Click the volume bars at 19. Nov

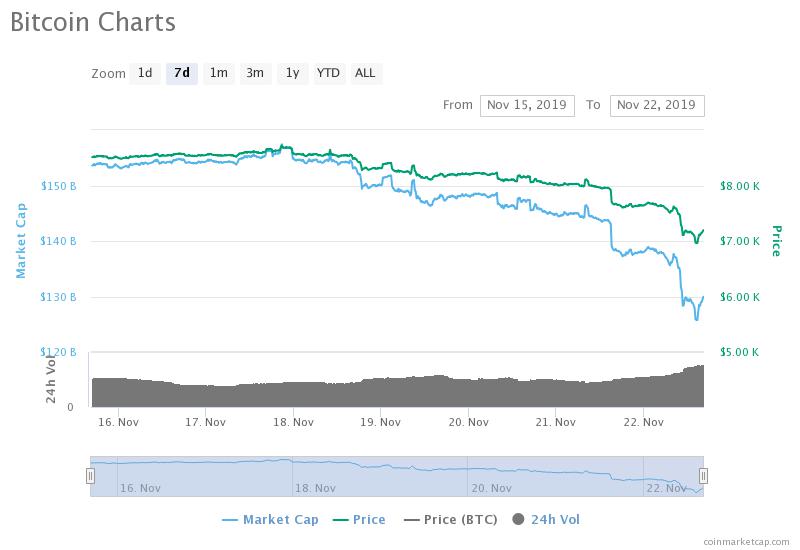[x=380, y=393]
